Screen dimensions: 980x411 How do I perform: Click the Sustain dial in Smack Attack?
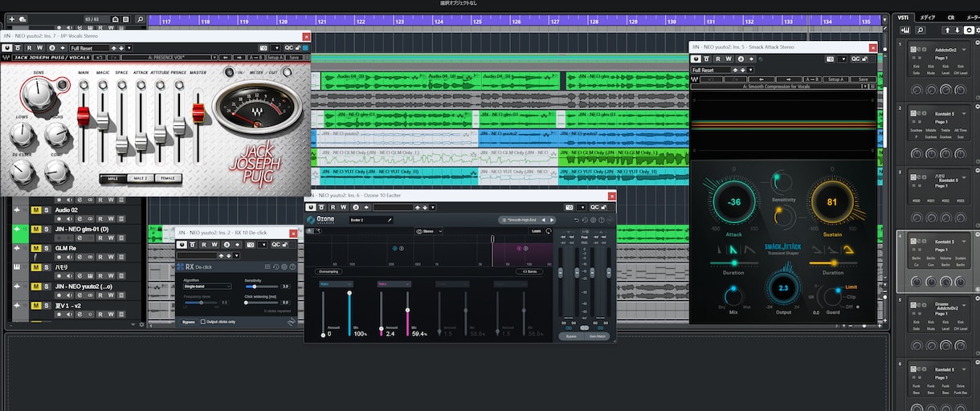point(831,202)
